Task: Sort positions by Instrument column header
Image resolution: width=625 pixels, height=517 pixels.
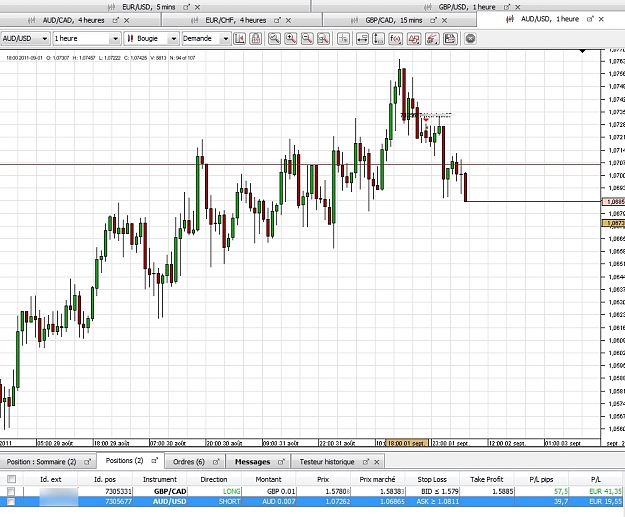Action: pos(159,479)
